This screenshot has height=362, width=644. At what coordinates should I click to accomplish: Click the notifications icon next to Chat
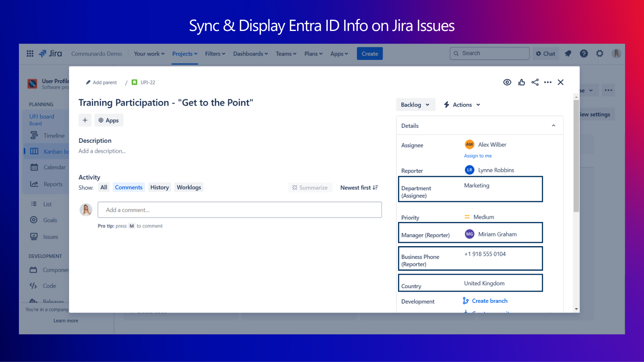(x=568, y=53)
